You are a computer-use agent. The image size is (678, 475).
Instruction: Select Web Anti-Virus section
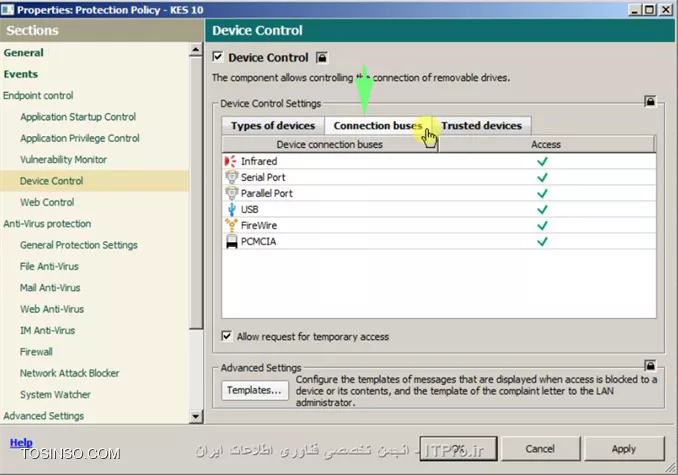(52, 309)
